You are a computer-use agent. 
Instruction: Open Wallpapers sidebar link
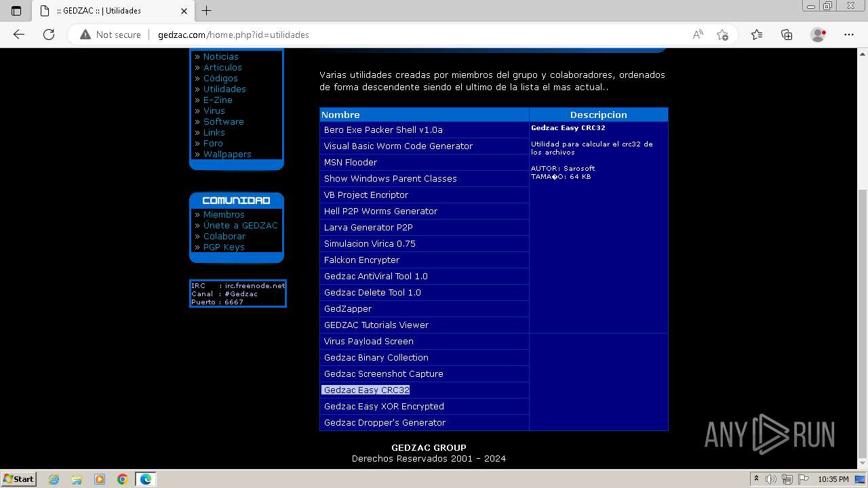click(227, 154)
